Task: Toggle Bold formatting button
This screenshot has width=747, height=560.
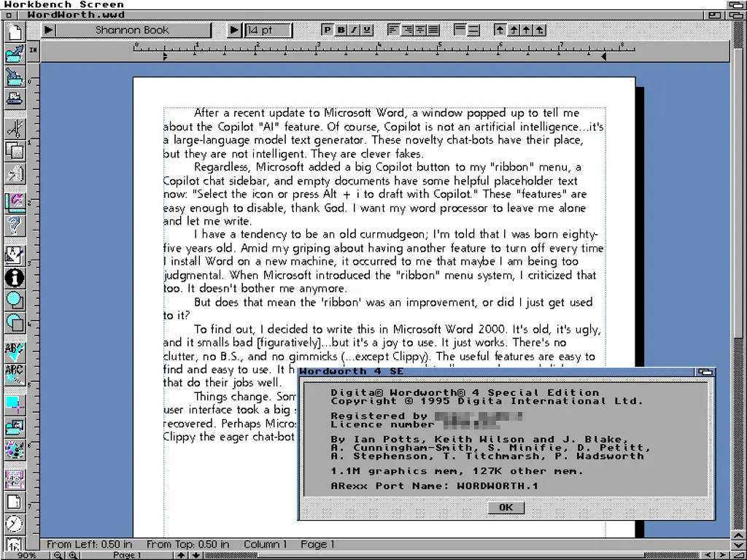Action: click(341, 30)
